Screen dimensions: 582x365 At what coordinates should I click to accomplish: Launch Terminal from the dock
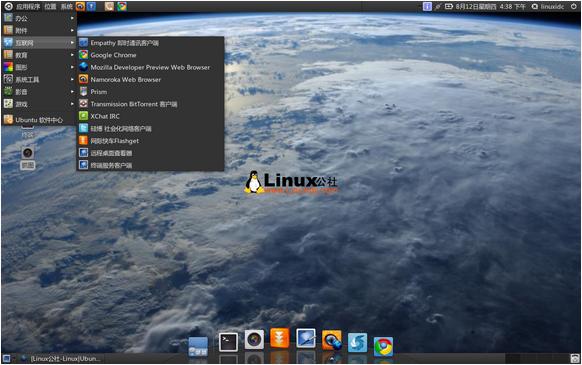click(228, 342)
